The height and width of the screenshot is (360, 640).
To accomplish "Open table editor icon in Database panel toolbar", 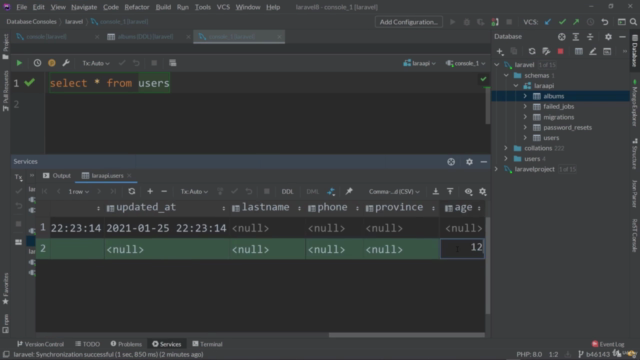I will coord(578,51).
